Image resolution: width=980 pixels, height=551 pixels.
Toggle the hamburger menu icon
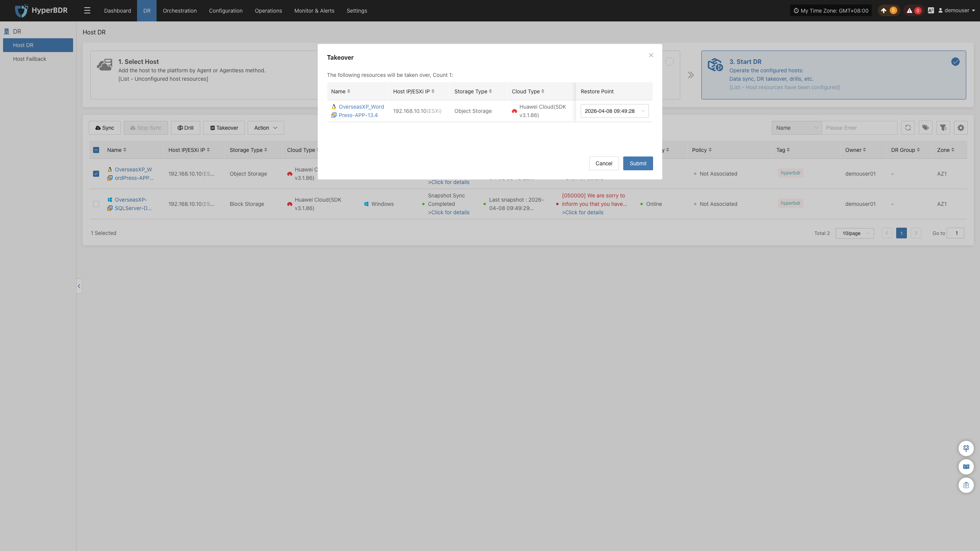coord(87,11)
